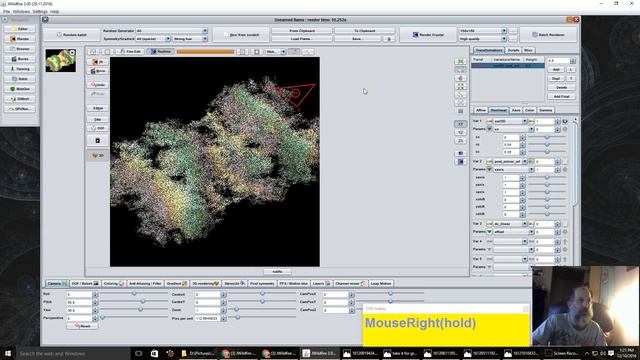Click the Undo button
The height and width of the screenshot is (360, 640).
(98, 85)
